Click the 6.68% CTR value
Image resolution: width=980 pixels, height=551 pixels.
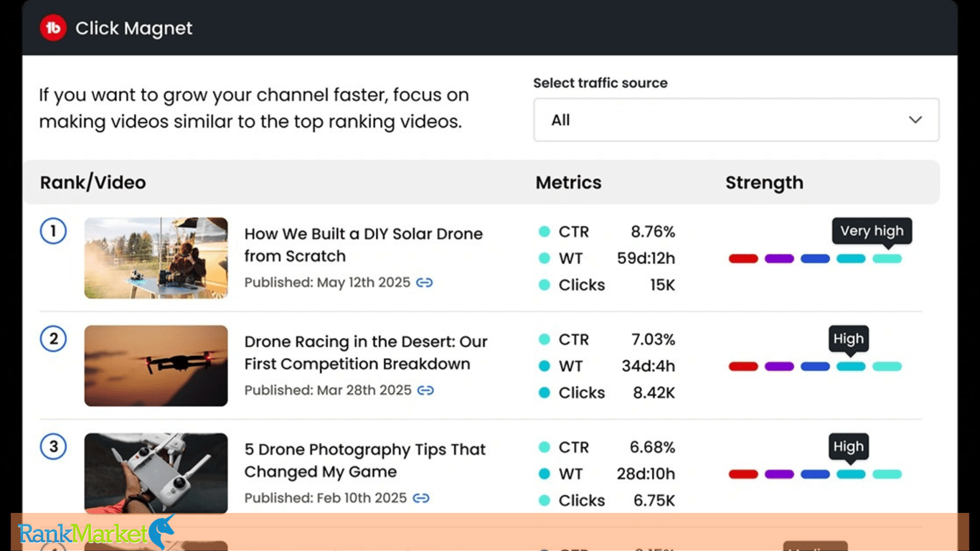click(653, 447)
